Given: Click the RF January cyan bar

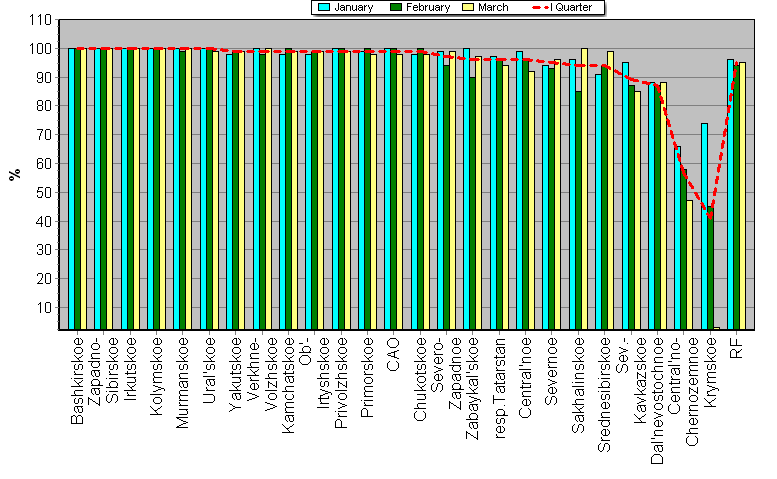Looking at the screenshot, I should tap(730, 195).
